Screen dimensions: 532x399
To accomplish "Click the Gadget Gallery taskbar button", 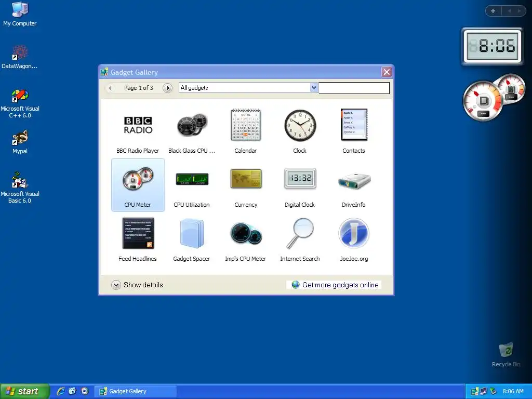I will coord(136,391).
